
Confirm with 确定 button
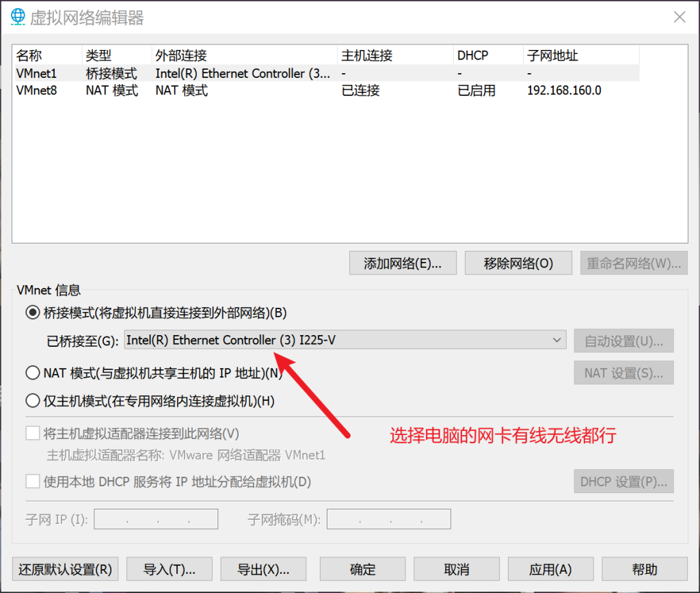pyautogui.click(x=362, y=569)
